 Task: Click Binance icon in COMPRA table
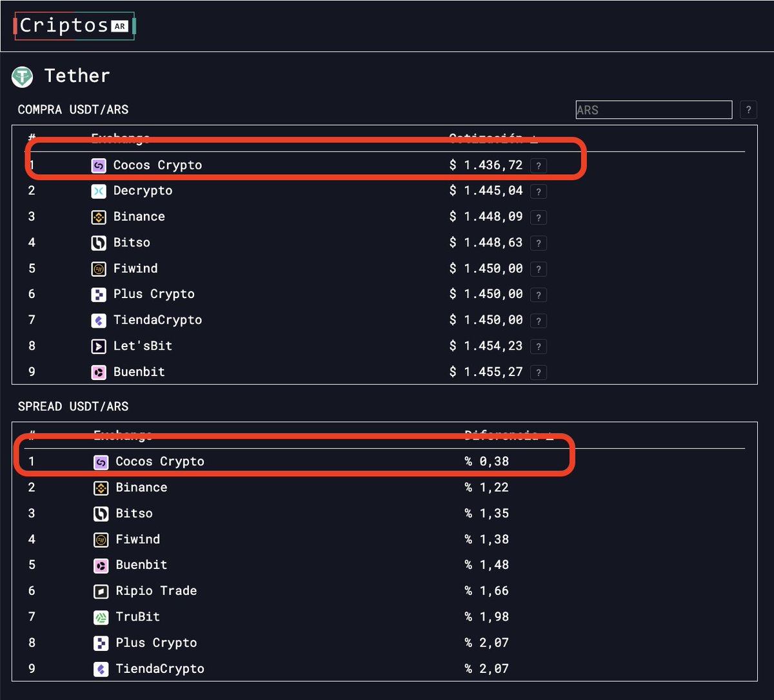(x=98, y=217)
